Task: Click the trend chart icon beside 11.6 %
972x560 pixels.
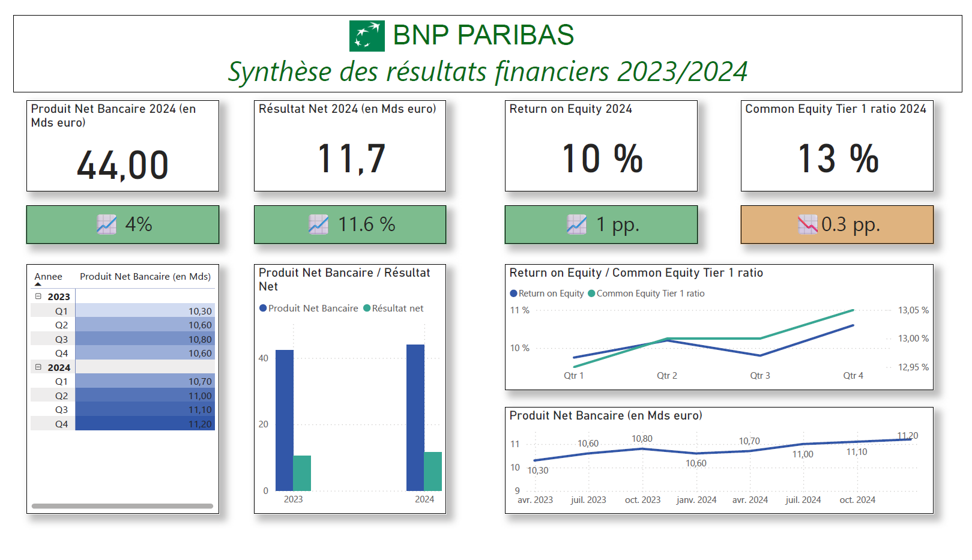Action: click(318, 224)
